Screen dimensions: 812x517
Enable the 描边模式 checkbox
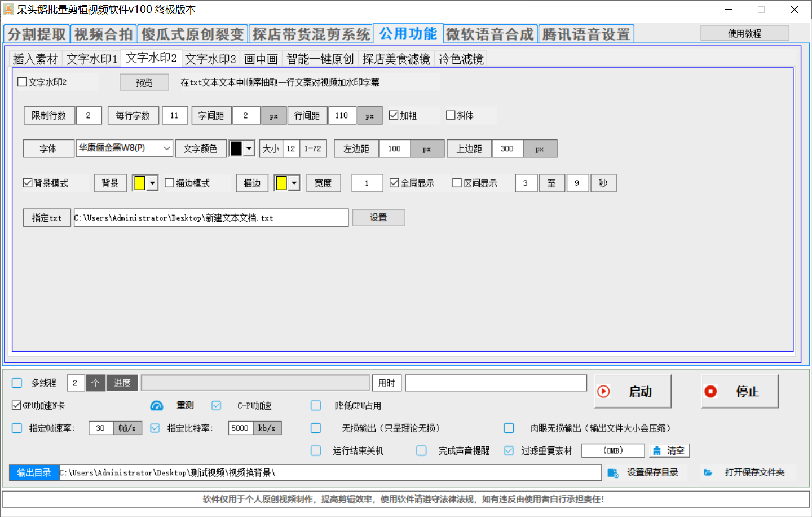click(x=169, y=183)
